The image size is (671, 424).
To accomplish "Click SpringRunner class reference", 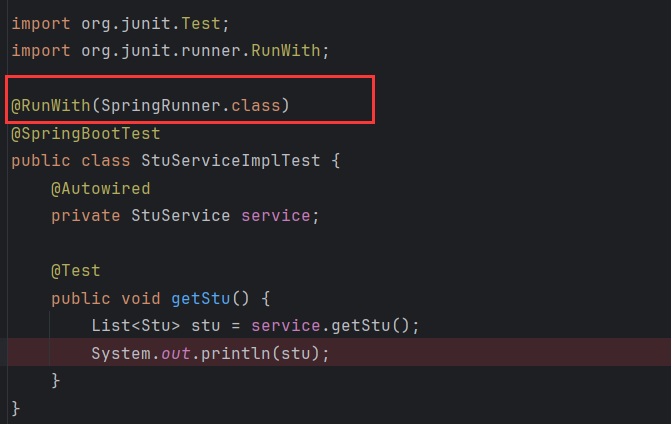I will tap(160, 106).
